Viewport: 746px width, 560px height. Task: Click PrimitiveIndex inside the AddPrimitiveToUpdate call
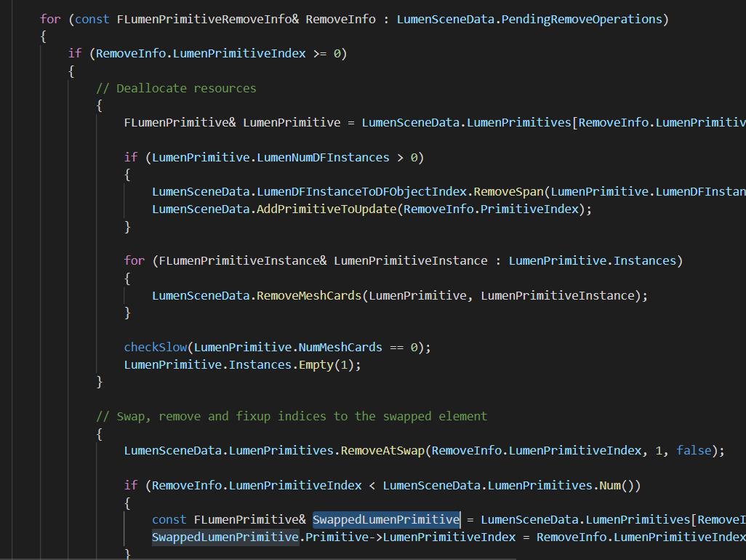click(529, 209)
